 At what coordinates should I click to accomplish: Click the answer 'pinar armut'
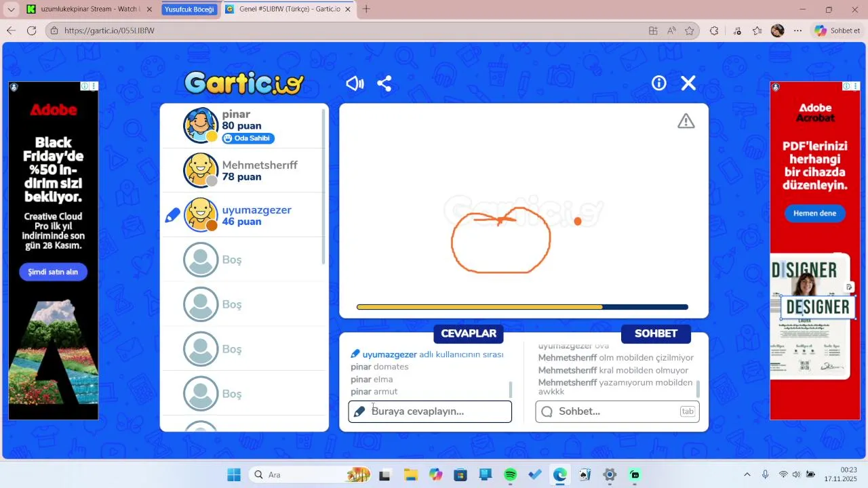pos(374,392)
